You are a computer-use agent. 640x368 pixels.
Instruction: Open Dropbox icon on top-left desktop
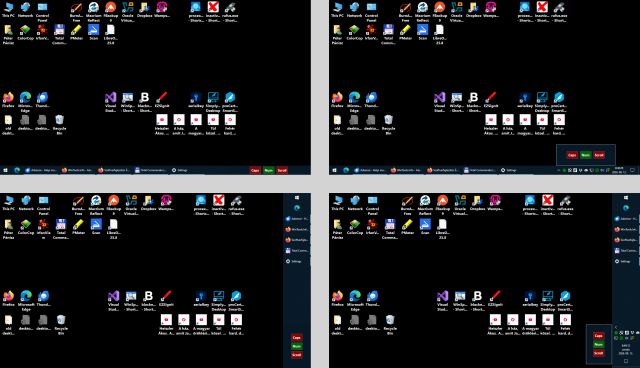144,10
